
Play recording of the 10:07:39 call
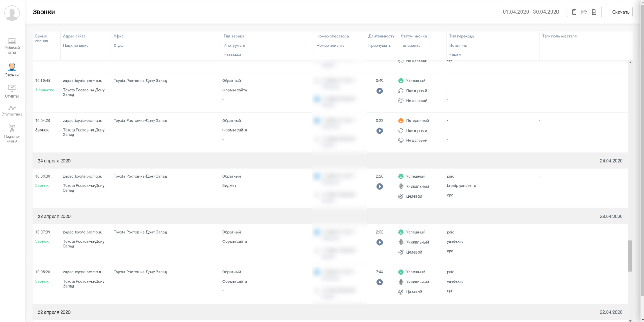tap(379, 242)
